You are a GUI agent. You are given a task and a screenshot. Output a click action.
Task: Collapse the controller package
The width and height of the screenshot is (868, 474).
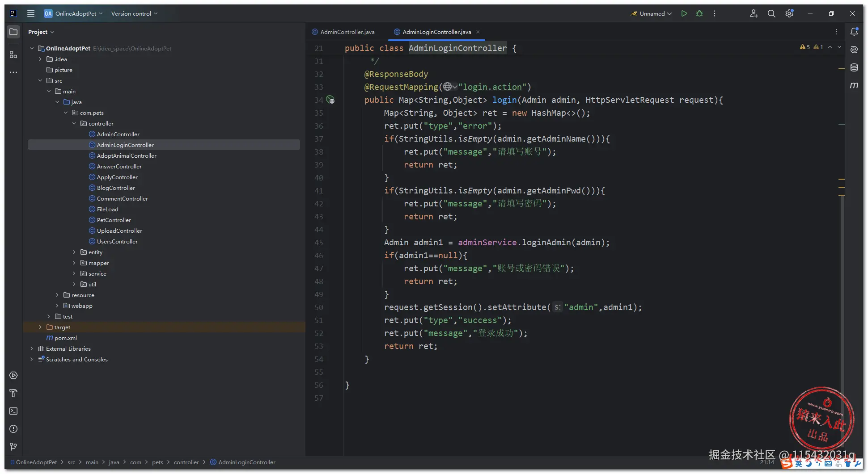click(74, 123)
